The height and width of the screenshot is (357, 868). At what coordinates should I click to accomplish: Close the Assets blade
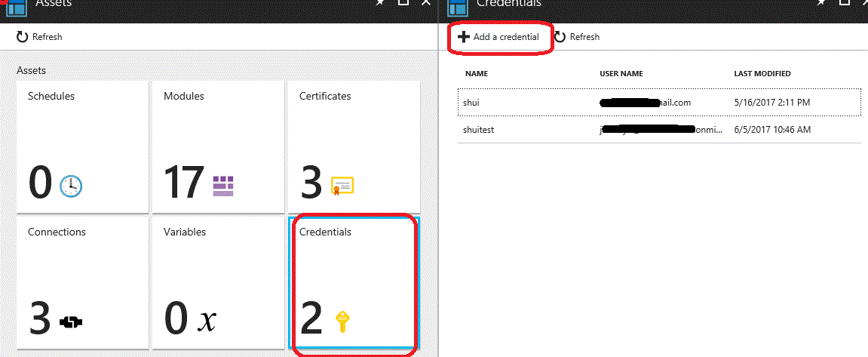[425, 3]
